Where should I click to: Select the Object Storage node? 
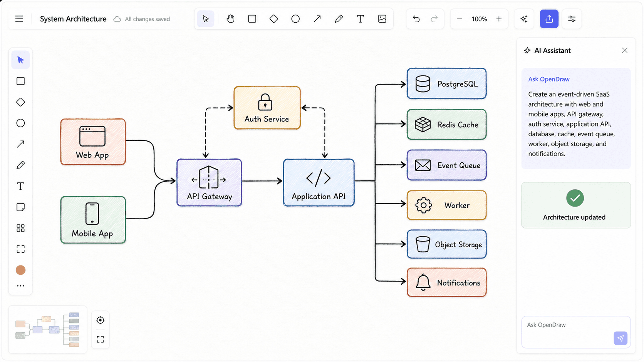446,244
